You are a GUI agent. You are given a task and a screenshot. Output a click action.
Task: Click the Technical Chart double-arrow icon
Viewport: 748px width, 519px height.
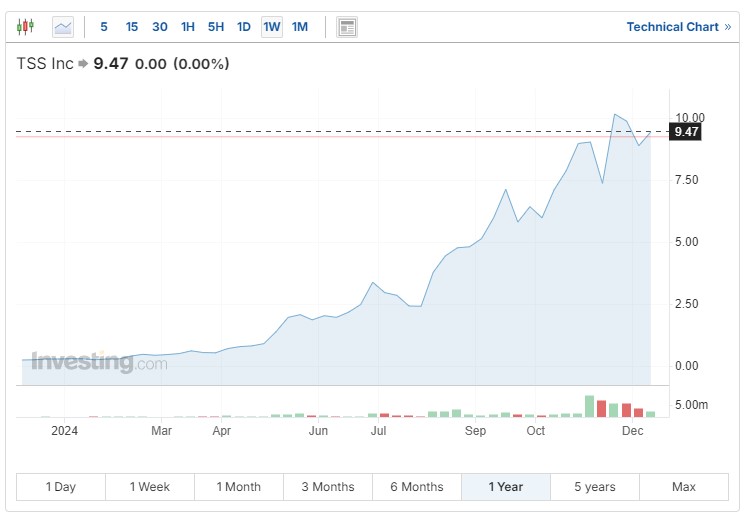pyautogui.click(x=727, y=27)
